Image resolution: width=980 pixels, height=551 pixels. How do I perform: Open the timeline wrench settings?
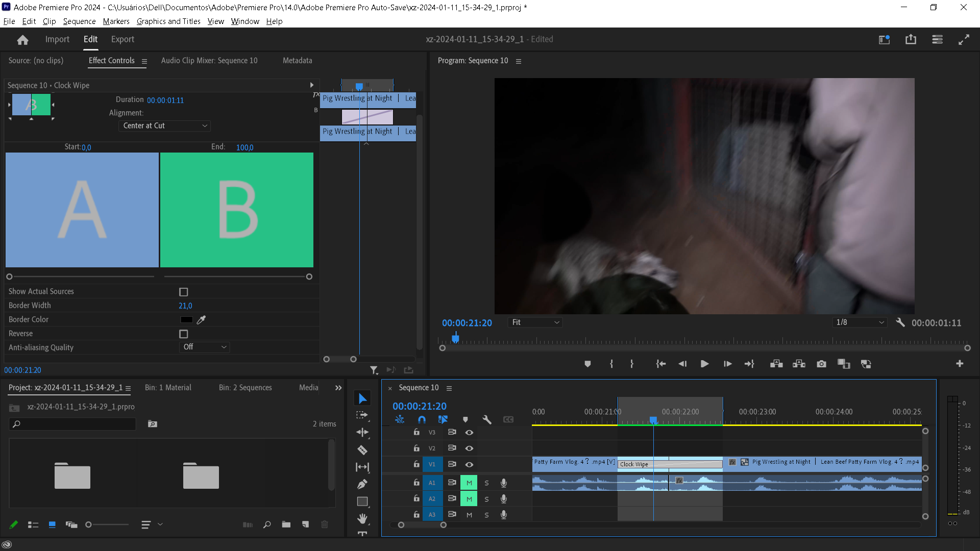pos(486,419)
